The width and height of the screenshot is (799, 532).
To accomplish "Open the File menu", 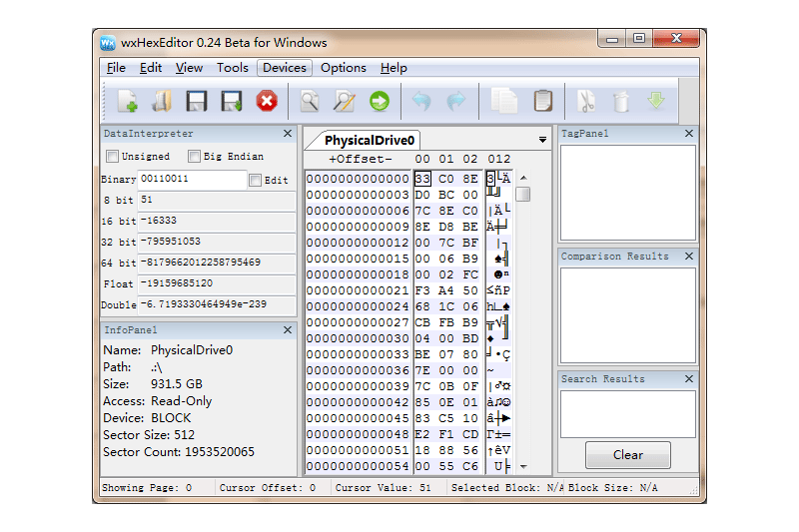I will 116,68.
